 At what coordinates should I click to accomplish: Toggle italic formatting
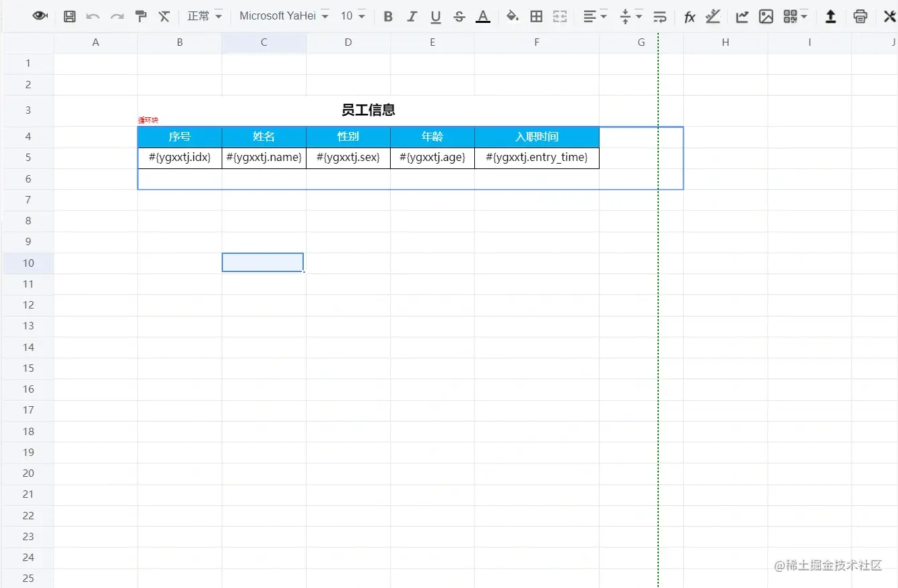[412, 16]
